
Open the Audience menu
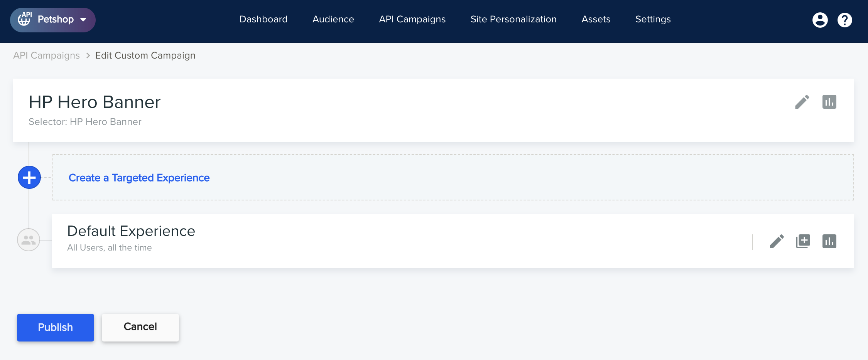tap(333, 19)
